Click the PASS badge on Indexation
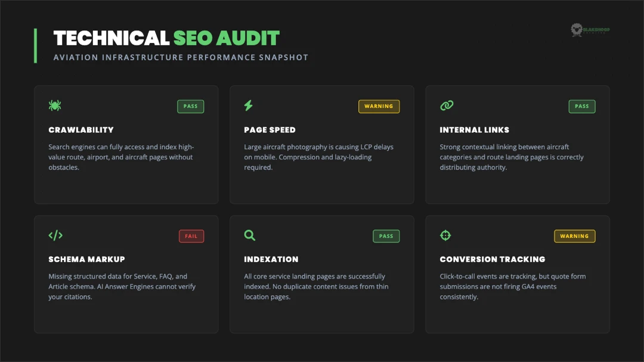This screenshot has width=644, height=362. click(x=386, y=236)
